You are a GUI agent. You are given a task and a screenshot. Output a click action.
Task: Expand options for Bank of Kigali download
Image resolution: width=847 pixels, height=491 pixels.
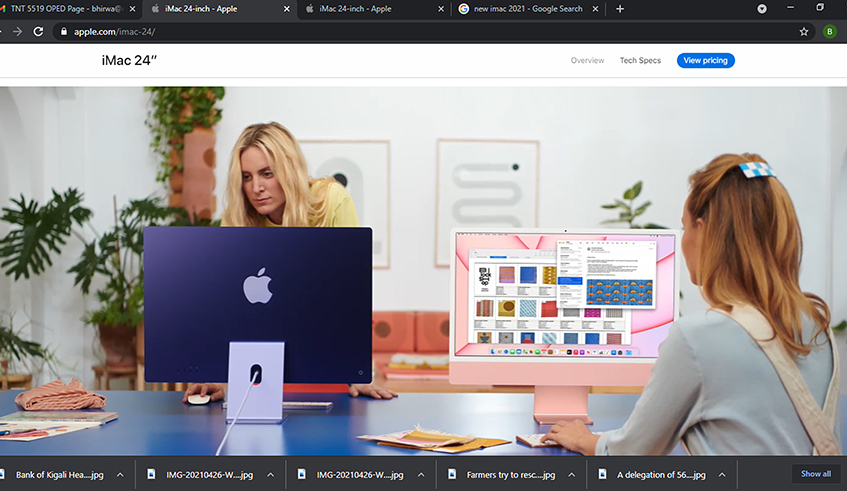(x=120, y=474)
